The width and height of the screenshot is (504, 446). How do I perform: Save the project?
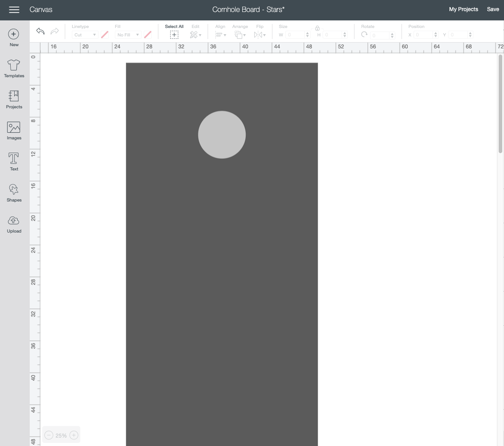point(493,9)
